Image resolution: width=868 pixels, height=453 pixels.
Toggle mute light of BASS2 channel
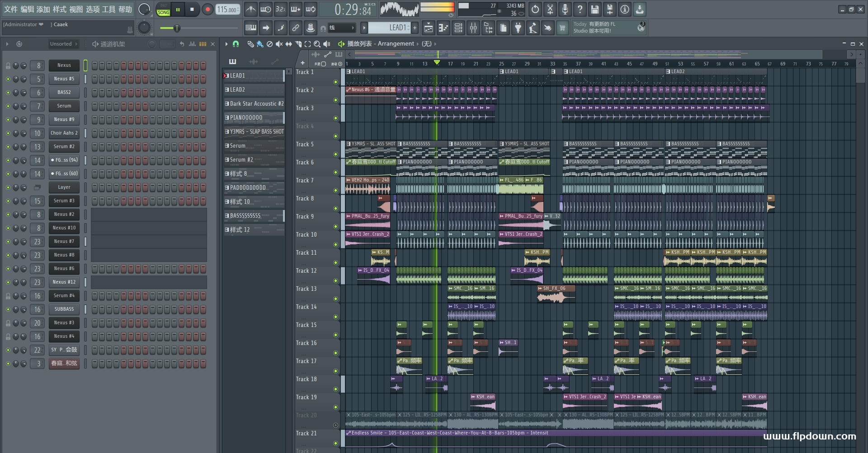point(8,93)
